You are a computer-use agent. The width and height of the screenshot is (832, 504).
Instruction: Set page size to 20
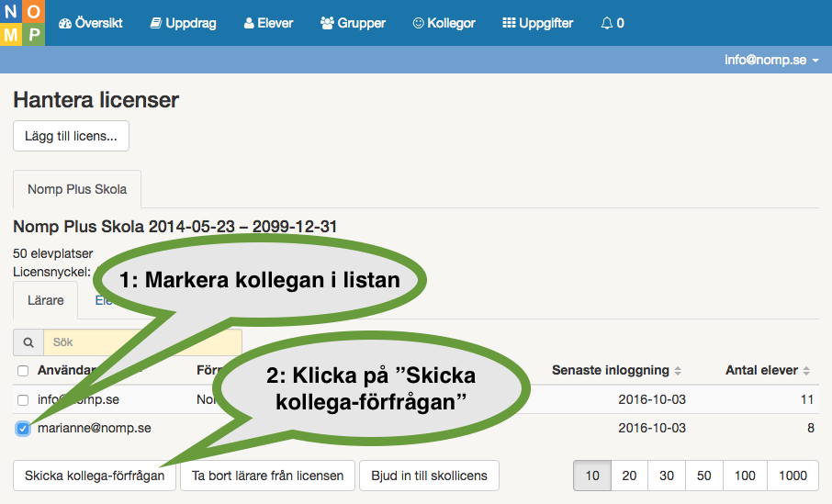tap(629, 476)
